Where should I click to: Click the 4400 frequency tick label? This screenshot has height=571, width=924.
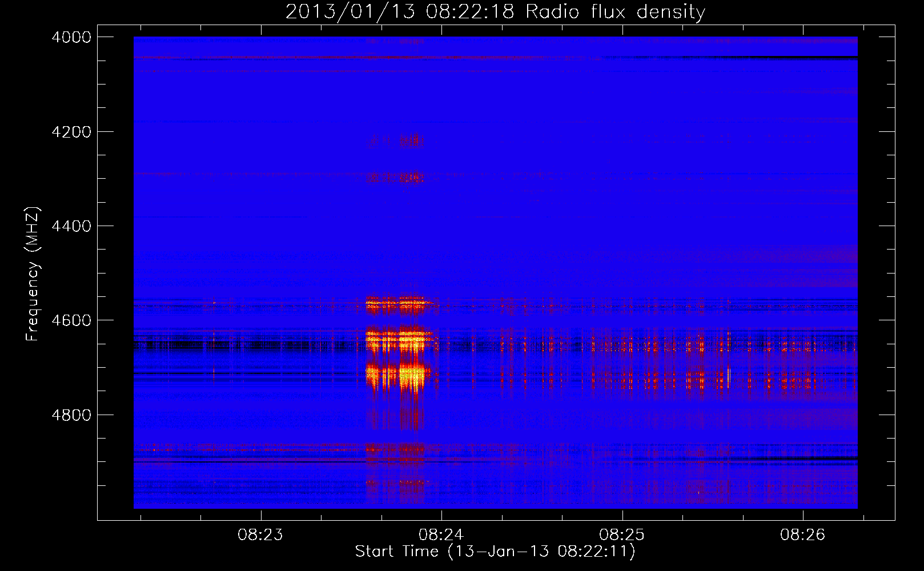pyautogui.click(x=71, y=226)
